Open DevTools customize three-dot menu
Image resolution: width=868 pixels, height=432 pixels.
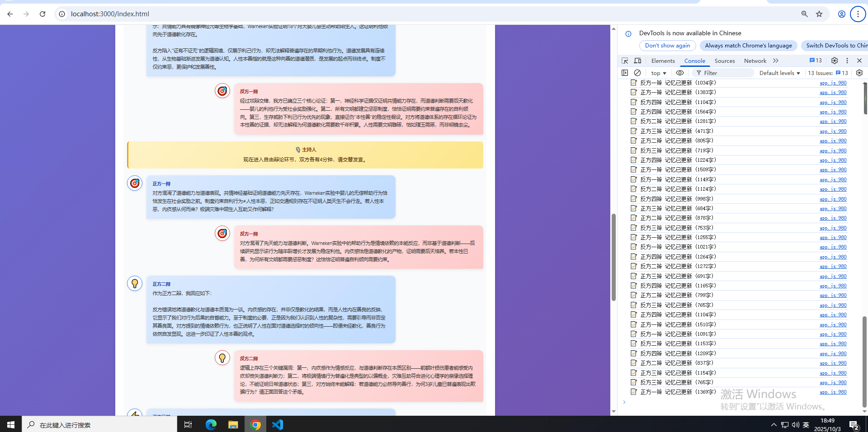point(847,61)
